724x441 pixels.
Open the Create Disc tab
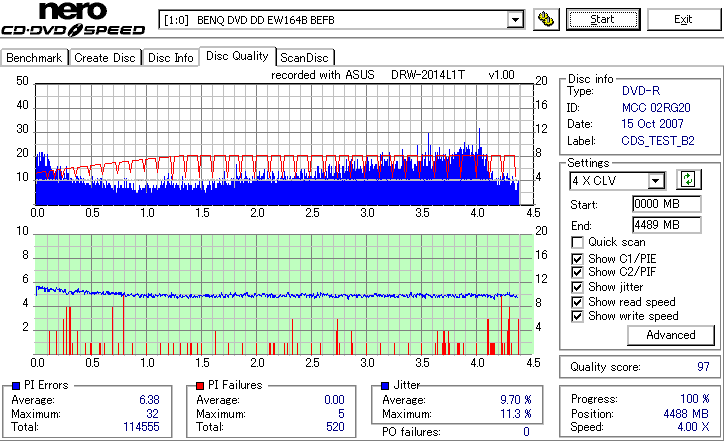point(105,58)
